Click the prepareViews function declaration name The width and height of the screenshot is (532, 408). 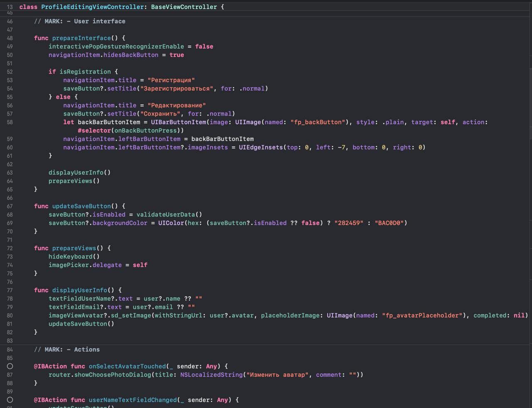[74, 248]
